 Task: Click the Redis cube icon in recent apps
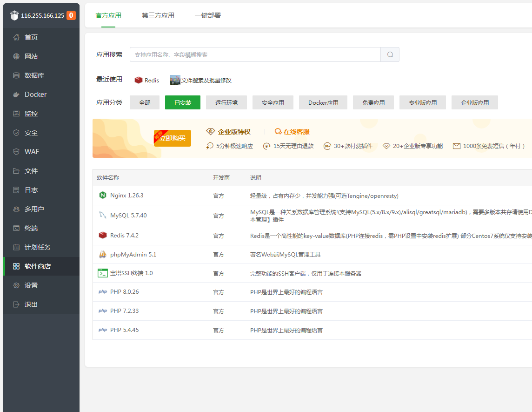(x=138, y=80)
